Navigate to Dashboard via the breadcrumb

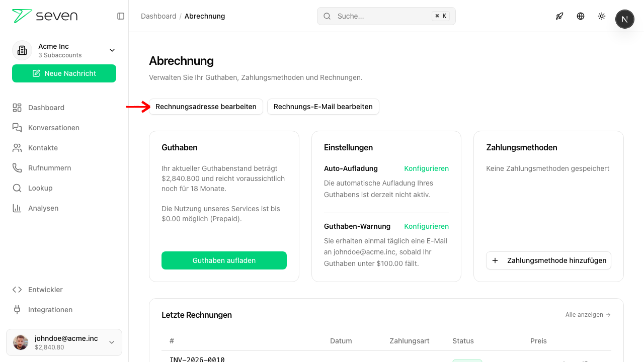tap(158, 16)
